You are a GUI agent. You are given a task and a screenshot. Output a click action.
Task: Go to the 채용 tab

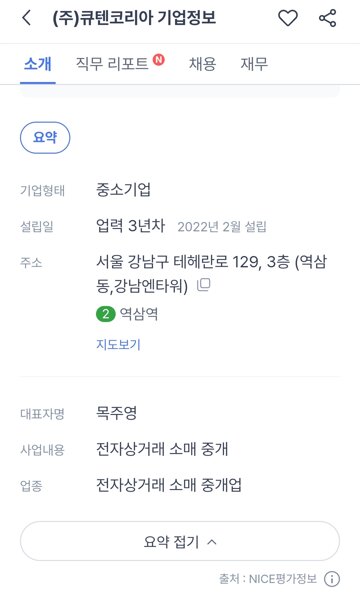click(202, 64)
